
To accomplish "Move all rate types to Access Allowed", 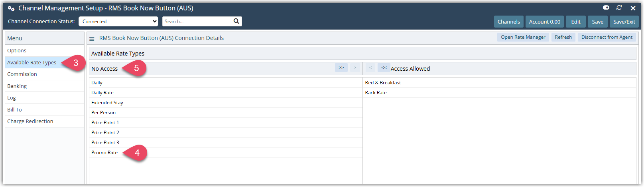I will [x=341, y=68].
